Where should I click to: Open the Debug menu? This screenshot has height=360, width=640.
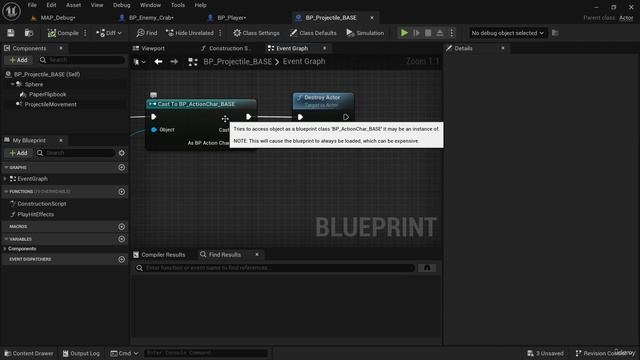pos(122,5)
